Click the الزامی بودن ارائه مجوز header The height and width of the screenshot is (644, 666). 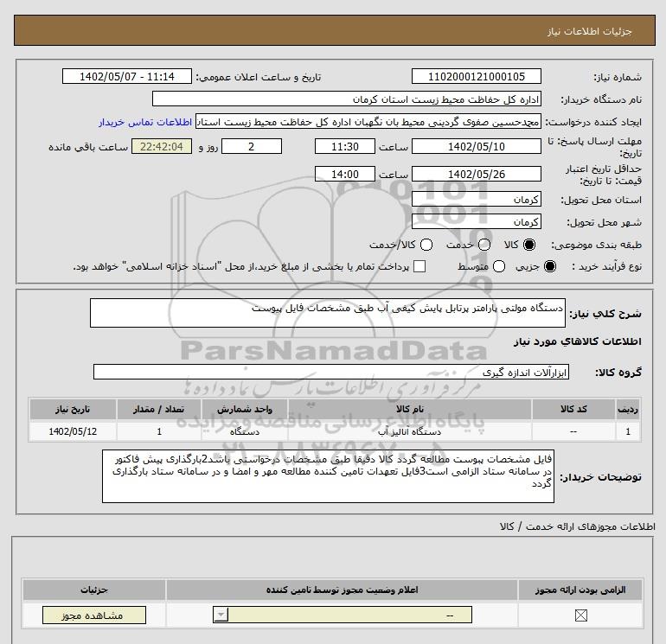[580, 590]
